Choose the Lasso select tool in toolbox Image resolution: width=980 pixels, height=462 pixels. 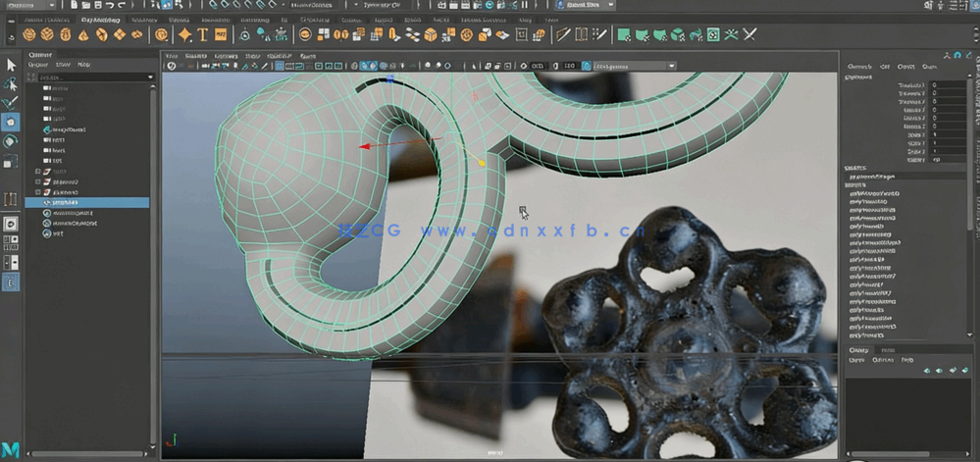(x=11, y=83)
